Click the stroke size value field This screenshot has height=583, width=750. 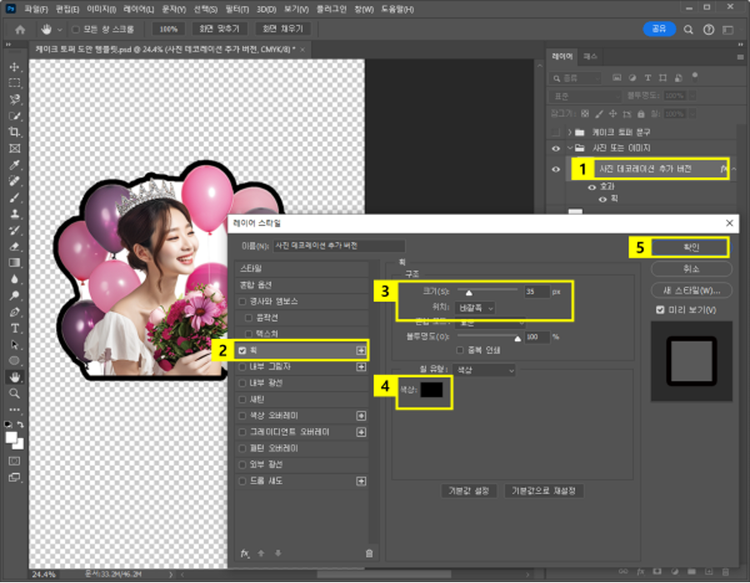(x=537, y=291)
